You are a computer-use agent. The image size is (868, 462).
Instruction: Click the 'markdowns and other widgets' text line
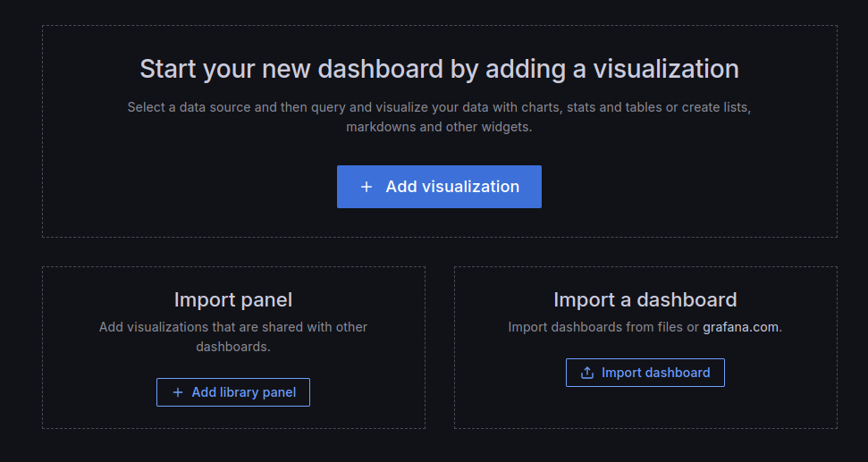click(439, 127)
